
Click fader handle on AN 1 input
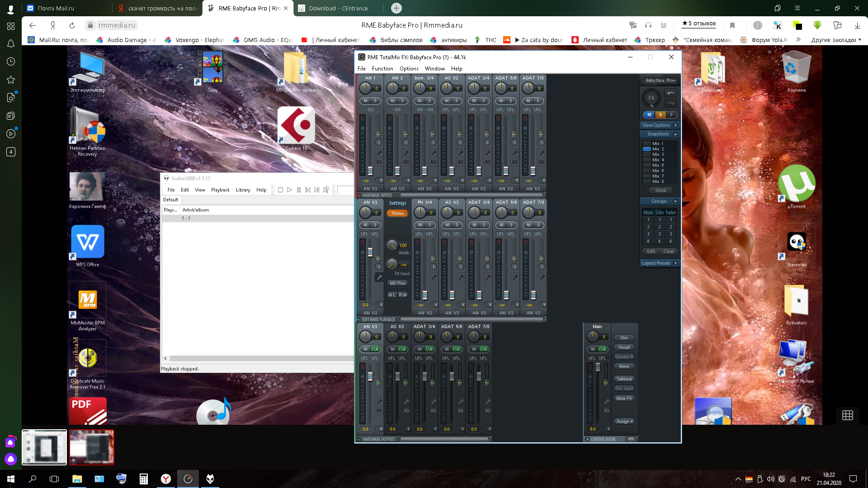pyautogui.click(x=370, y=171)
